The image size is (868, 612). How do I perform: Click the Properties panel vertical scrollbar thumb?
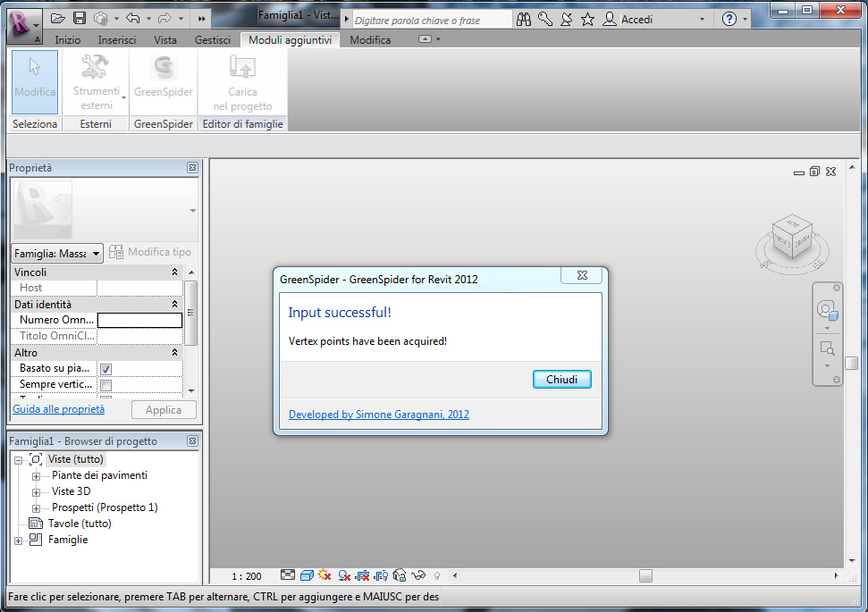[x=191, y=313]
